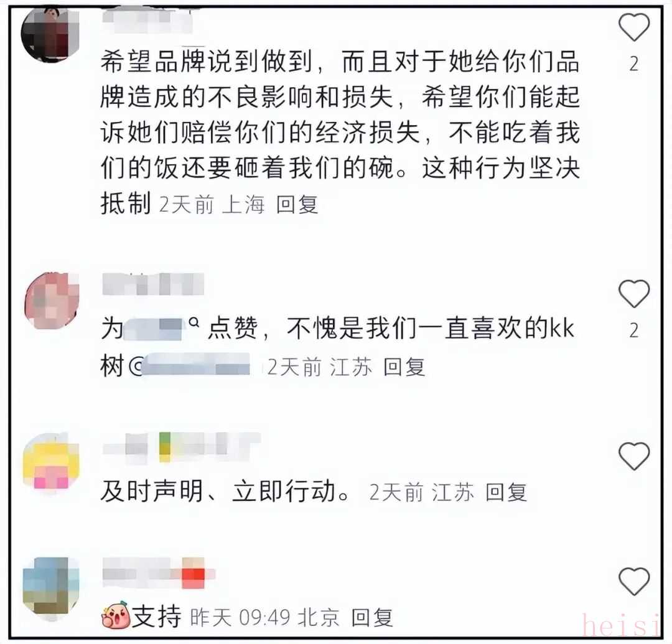Click username above 及时声明 comment
This screenshot has width=672, height=644.
click(181, 447)
